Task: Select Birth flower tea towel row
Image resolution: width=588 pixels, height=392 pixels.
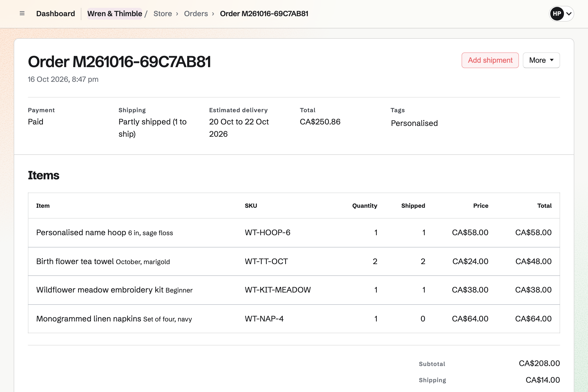Action: [294, 261]
